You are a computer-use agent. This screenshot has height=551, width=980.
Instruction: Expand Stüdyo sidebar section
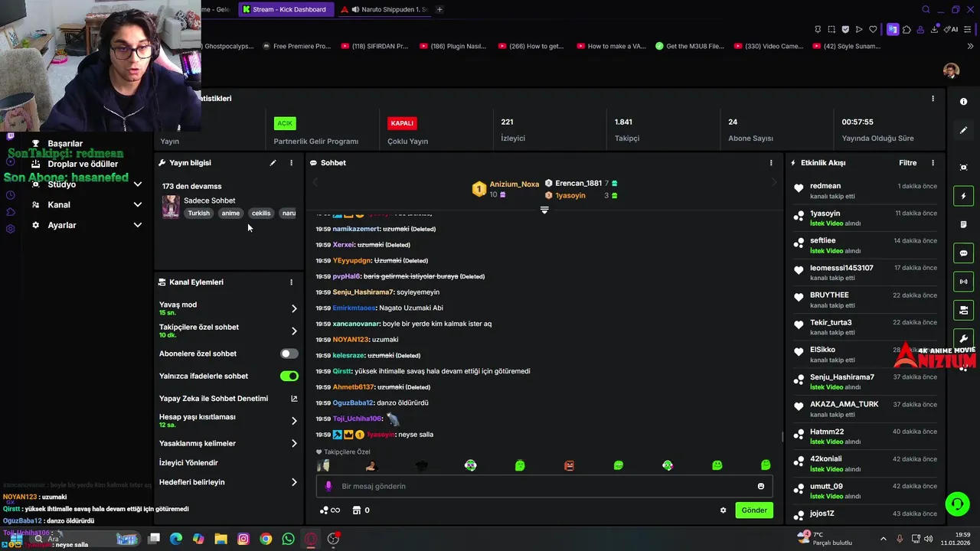tap(138, 184)
